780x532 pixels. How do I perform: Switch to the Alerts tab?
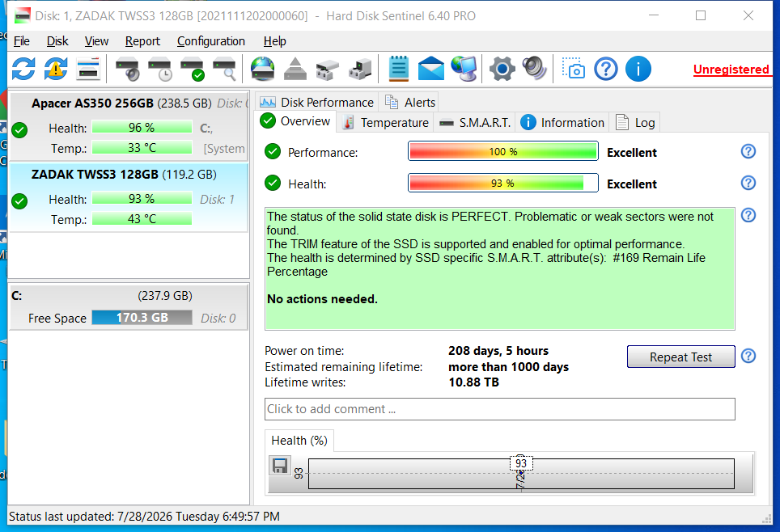(411, 102)
